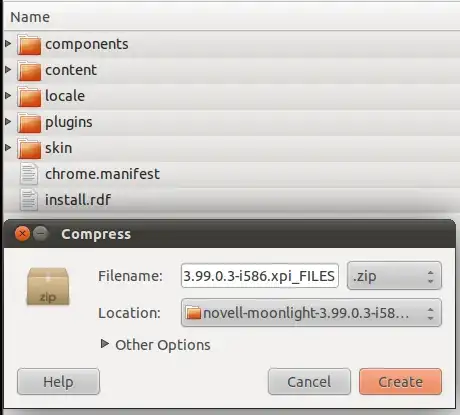The image size is (460, 415).
Task: Open Help for the Compress dialog
Action: coord(58,382)
